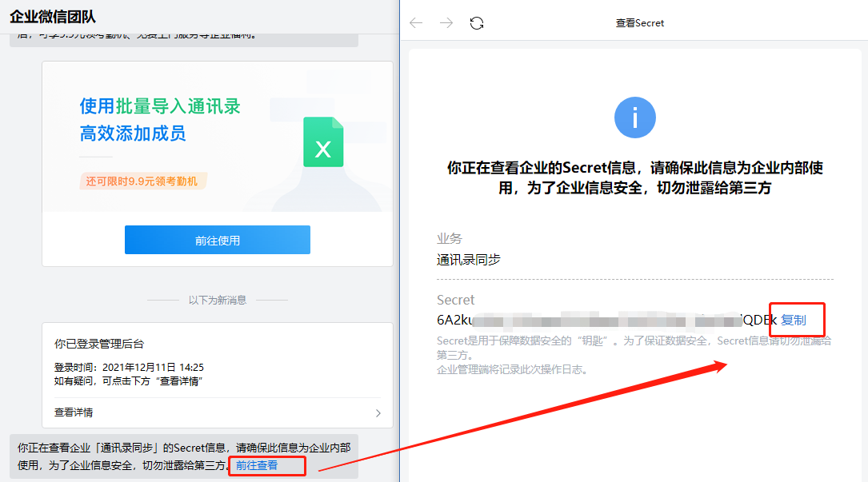Click the Secret field label
The height and width of the screenshot is (482, 868).
pos(455,300)
